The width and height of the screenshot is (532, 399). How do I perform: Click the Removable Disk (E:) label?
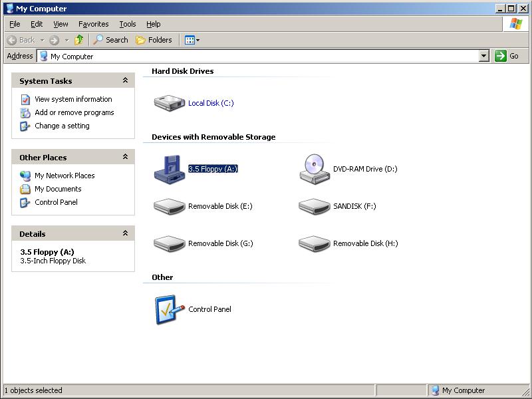coord(220,206)
